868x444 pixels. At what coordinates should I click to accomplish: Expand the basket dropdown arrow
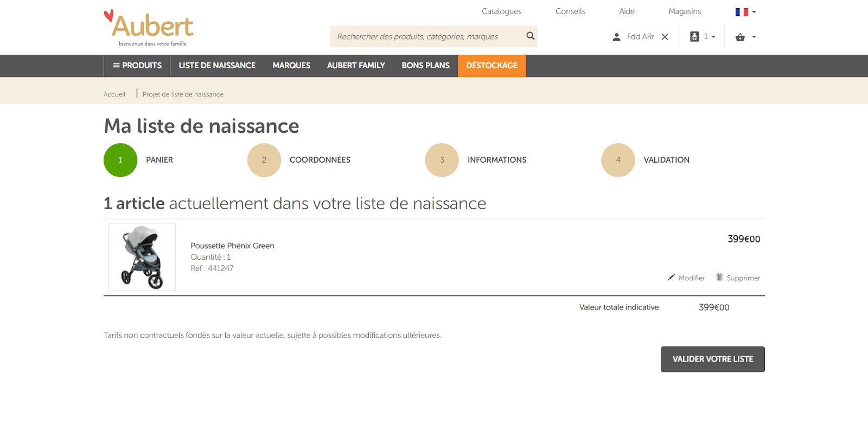[x=754, y=37]
